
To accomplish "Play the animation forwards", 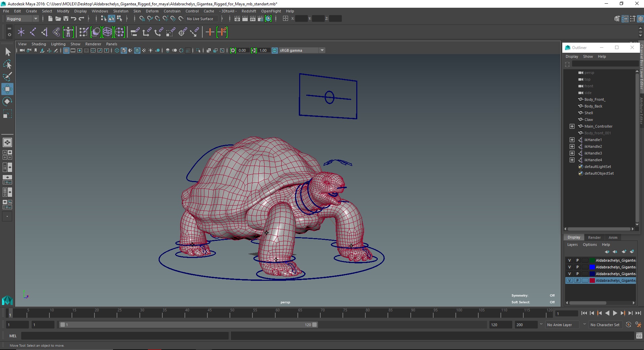I will pos(615,313).
